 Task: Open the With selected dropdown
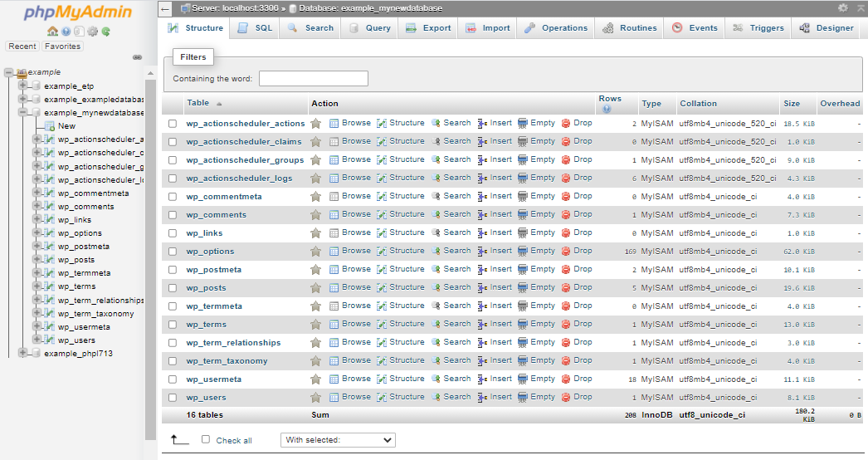[338, 440]
